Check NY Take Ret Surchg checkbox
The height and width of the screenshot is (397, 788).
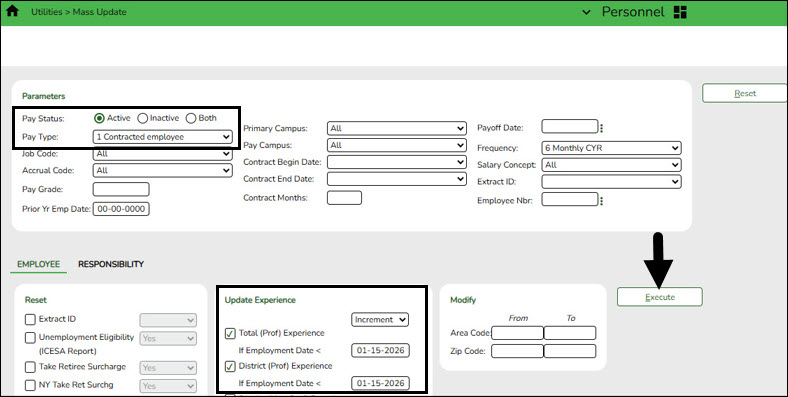tap(30, 385)
